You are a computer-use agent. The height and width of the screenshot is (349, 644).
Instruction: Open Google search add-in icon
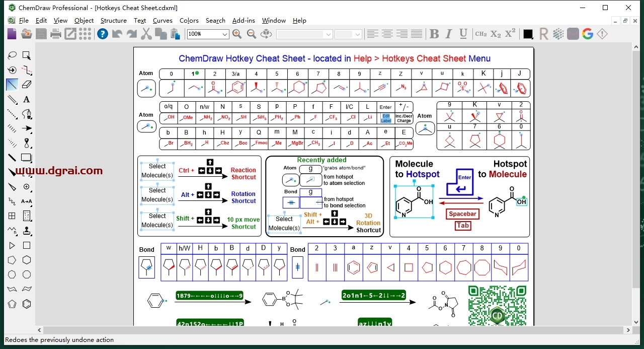pyautogui.click(x=588, y=34)
